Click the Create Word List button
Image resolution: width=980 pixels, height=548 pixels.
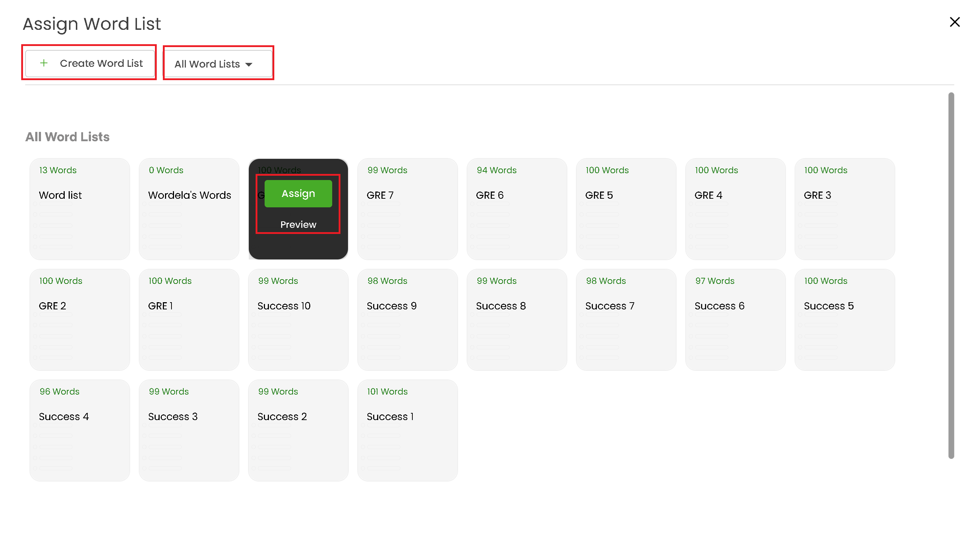pos(90,63)
